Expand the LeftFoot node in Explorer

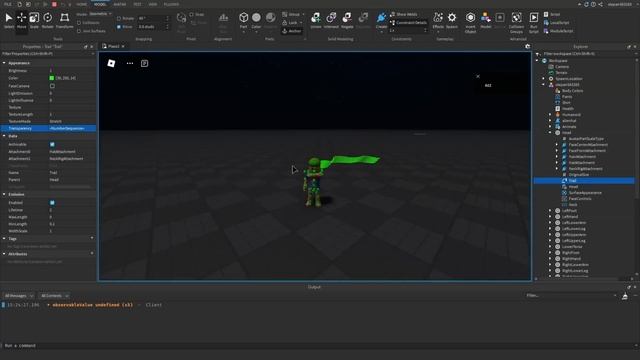[x=550, y=211]
